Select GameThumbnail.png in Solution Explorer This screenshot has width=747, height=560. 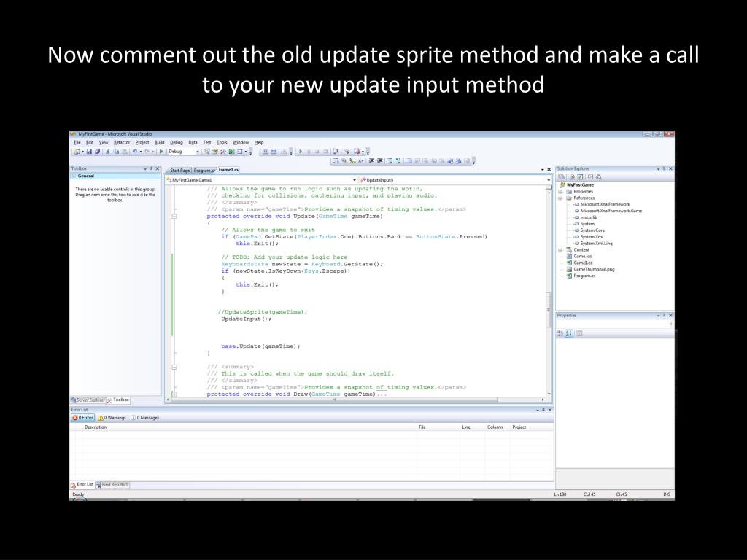594,269
